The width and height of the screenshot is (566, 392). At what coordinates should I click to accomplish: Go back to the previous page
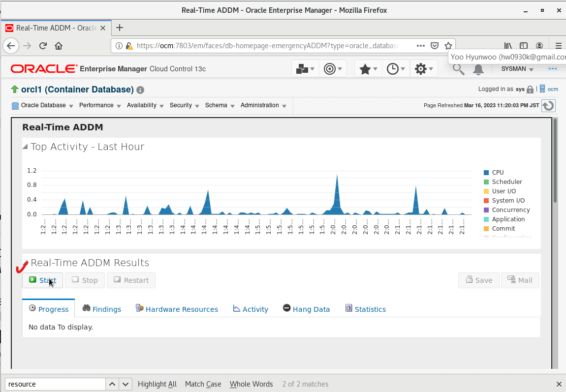point(11,46)
